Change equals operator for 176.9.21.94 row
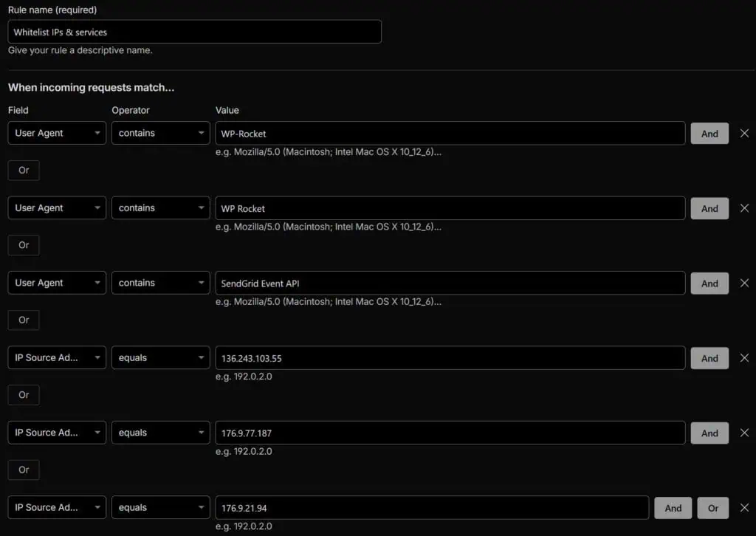 (x=161, y=508)
